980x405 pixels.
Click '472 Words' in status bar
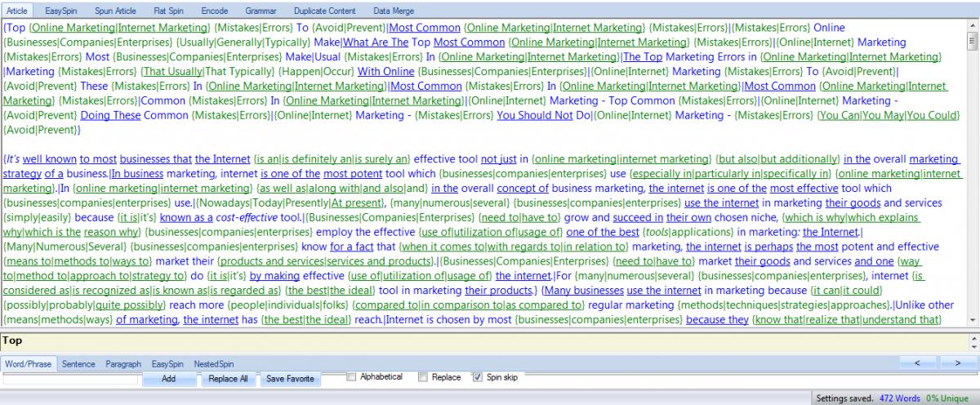[901, 397]
